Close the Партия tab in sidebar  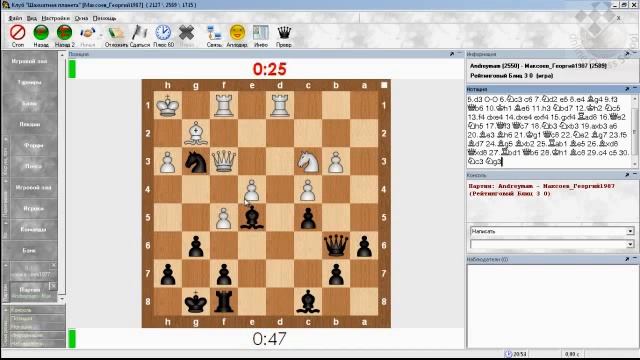[x=53, y=286]
